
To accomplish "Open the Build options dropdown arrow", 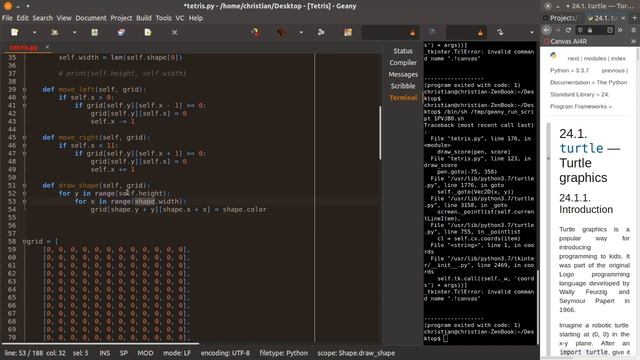I will [301, 32].
